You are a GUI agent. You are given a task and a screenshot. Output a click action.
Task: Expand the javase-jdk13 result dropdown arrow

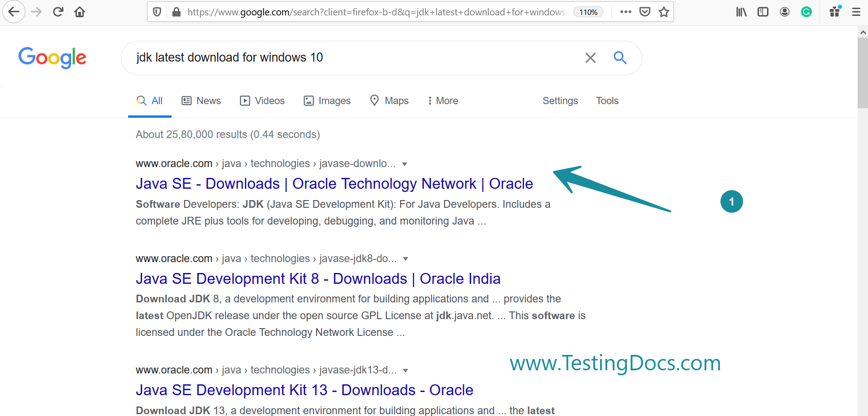[x=405, y=371]
